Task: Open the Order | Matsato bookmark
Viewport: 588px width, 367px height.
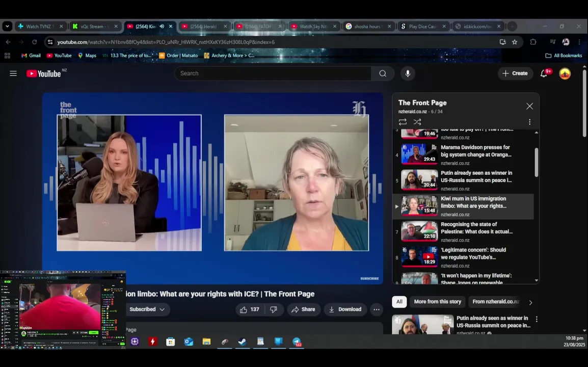Action: [x=178, y=56]
